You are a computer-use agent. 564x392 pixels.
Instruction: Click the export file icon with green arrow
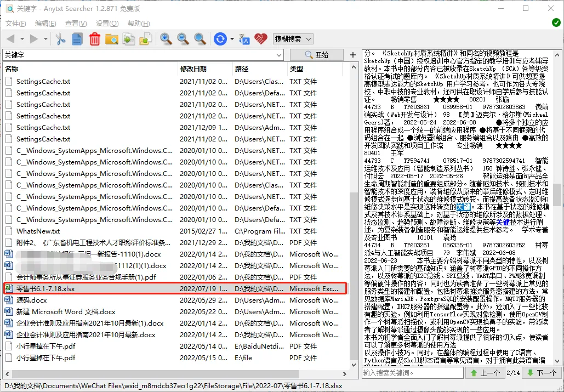point(129,38)
